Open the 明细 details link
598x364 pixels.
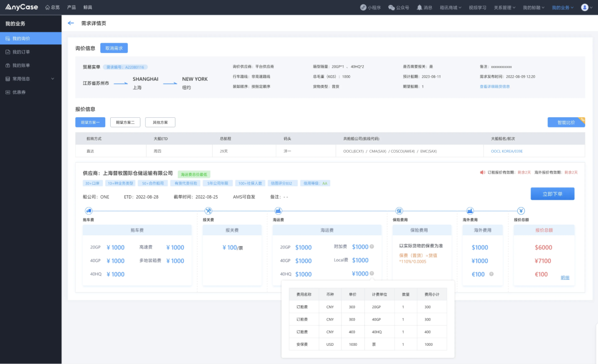565,278
